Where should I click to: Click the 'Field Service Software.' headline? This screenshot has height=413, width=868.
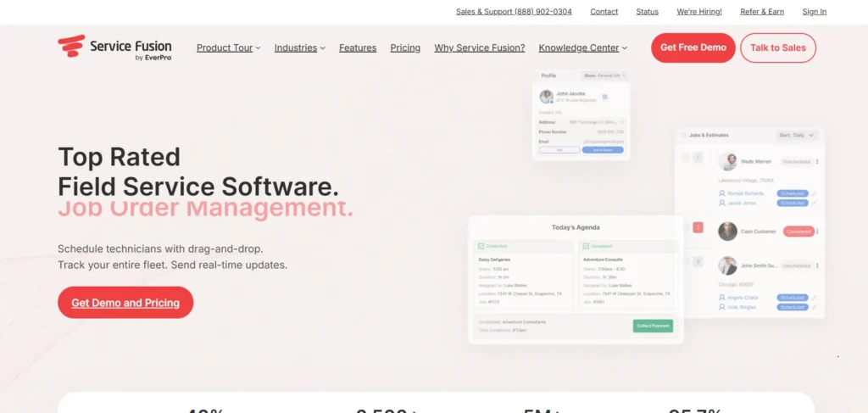[x=198, y=186]
